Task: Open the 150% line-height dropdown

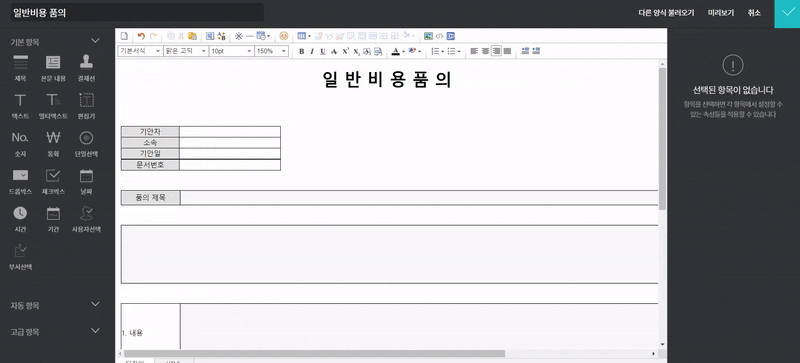Action: point(271,51)
